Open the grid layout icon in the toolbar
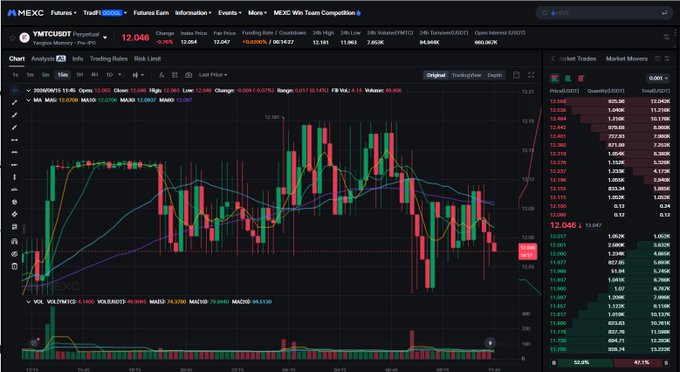 pos(175,75)
